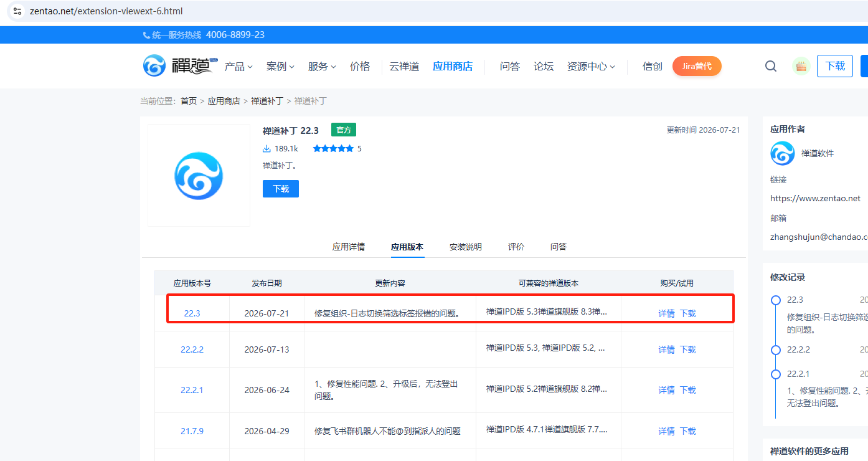
Task: Click the 发布日期 column header
Action: [x=267, y=283]
